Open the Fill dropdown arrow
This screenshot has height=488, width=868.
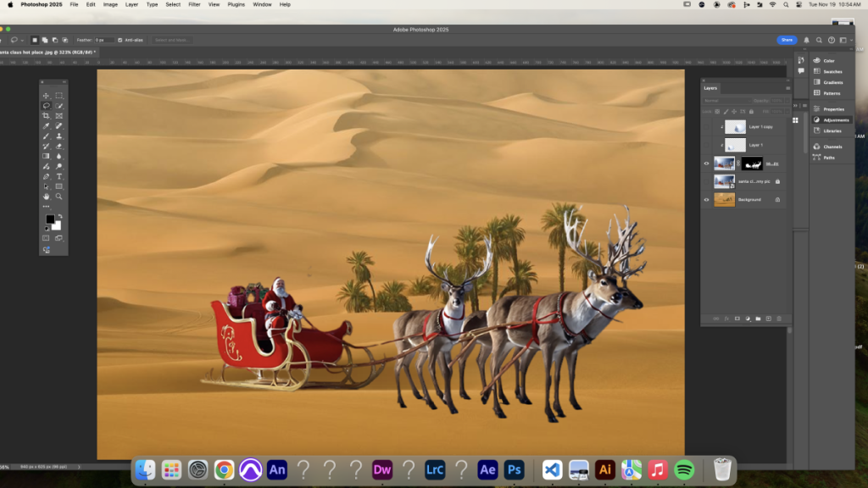(x=787, y=111)
